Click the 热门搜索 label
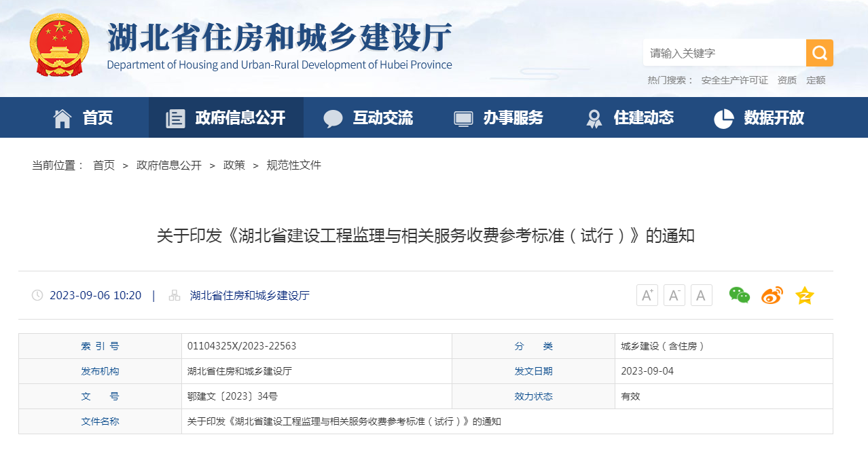Screen dimensions: 868x458 pos(670,80)
